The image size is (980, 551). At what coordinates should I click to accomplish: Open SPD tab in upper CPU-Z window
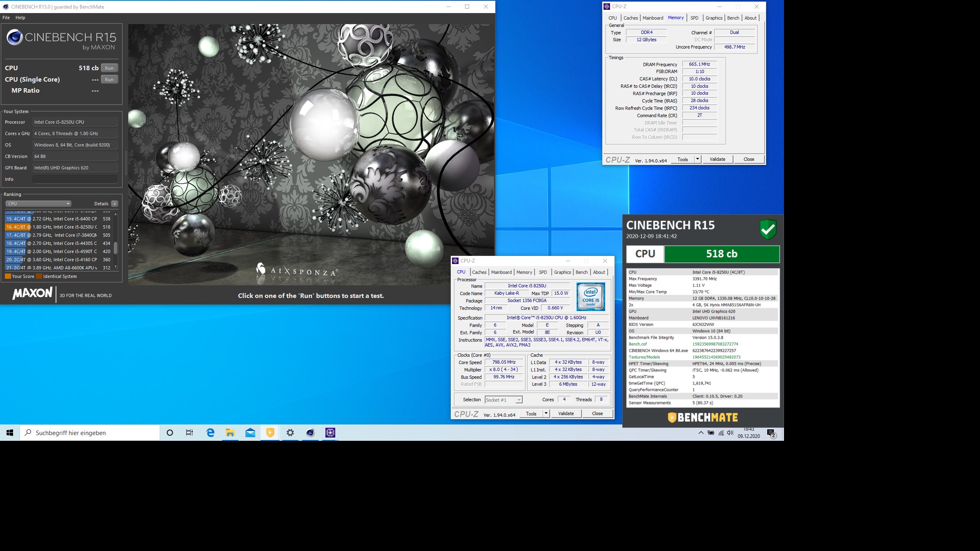point(694,18)
